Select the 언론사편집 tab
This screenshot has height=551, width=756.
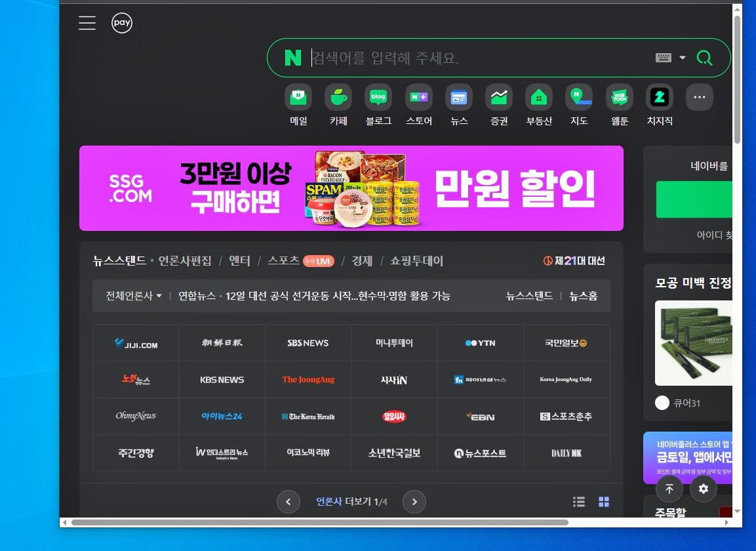pyautogui.click(x=185, y=260)
